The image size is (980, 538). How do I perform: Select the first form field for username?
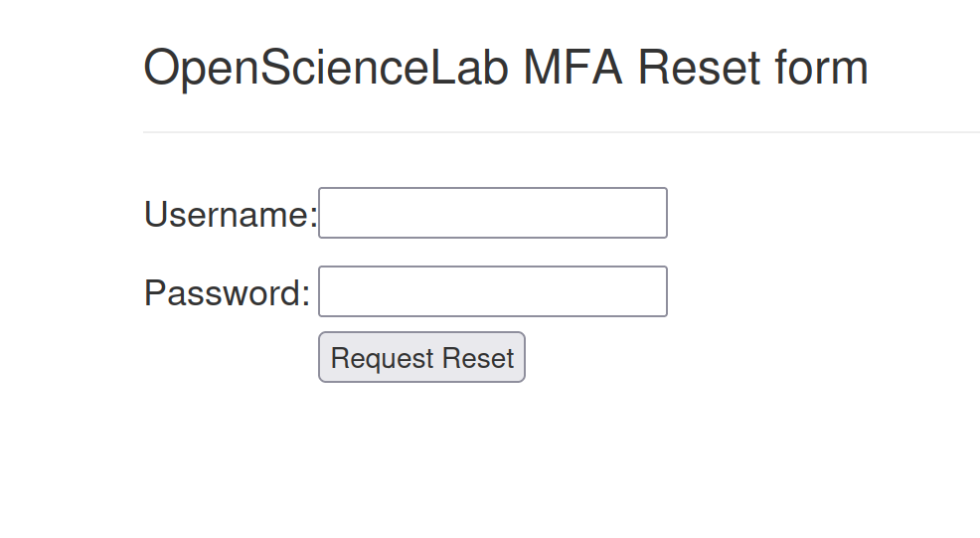492,213
